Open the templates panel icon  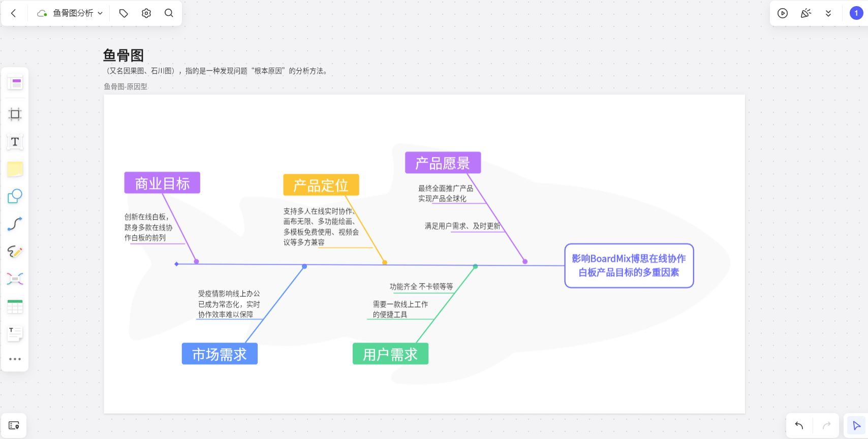(x=15, y=83)
